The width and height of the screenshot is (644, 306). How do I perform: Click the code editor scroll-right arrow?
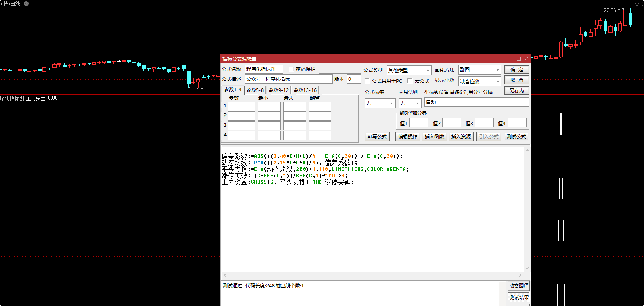pos(520,275)
